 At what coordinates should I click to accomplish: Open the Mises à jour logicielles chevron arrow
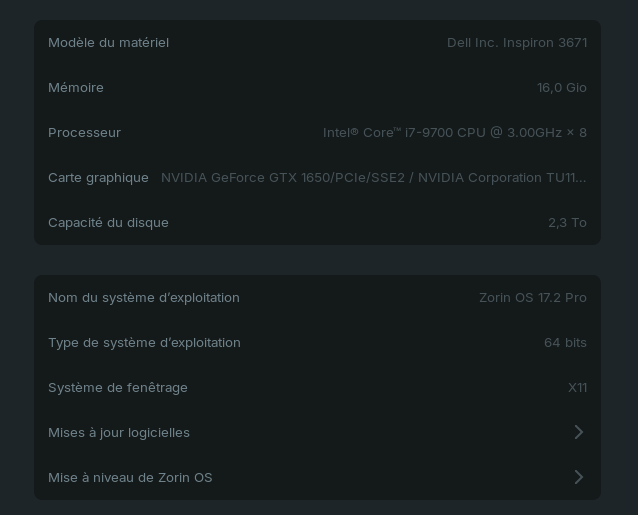tap(578, 432)
